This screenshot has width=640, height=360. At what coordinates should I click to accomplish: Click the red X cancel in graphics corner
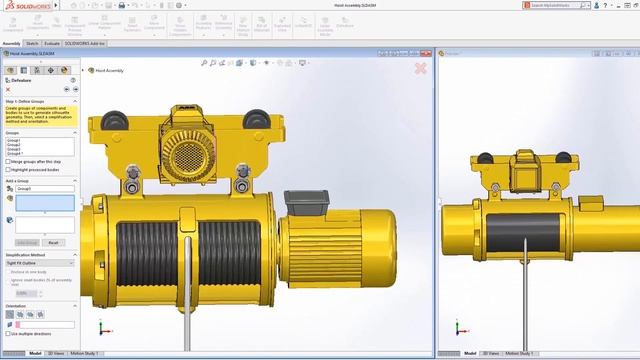[x=420, y=68]
